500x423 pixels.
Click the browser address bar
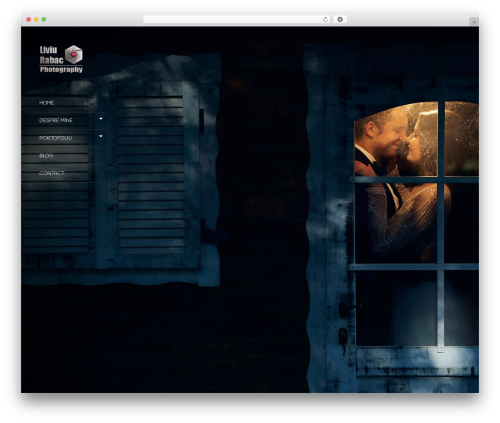[x=237, y=19]
